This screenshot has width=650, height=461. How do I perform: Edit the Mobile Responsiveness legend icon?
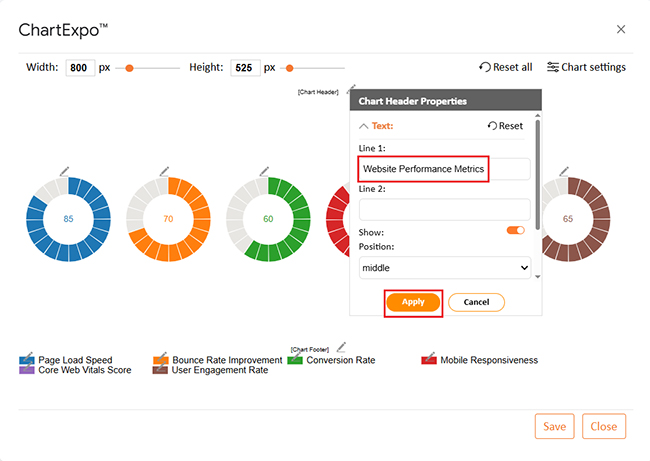click(x=429, y=359)
